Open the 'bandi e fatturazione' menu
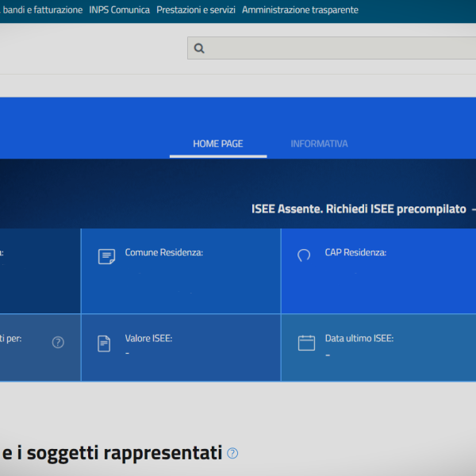 [x=43, y=10]
